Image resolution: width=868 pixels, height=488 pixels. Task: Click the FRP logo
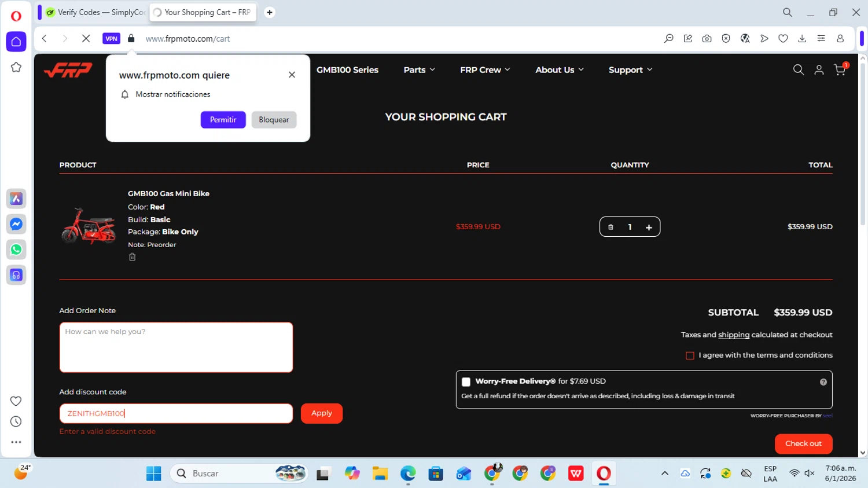(68, 70)
